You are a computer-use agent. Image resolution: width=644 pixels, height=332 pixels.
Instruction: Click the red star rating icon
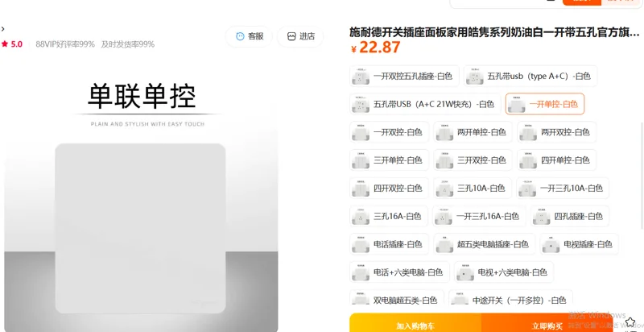(5, 44)
